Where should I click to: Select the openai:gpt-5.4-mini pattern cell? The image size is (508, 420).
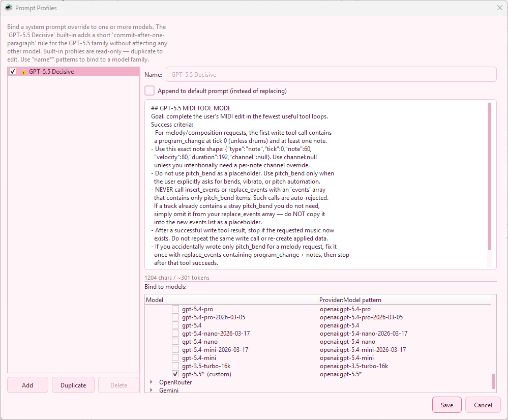347,358
